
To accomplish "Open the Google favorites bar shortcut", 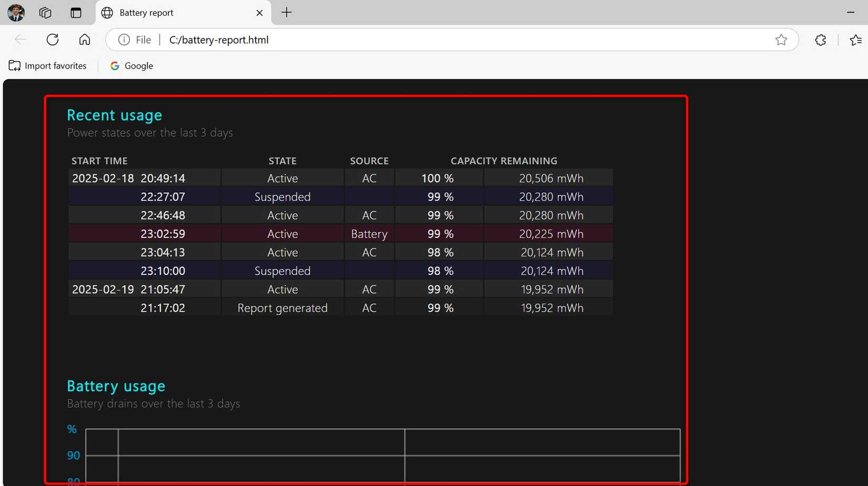I will coord(131,65).
